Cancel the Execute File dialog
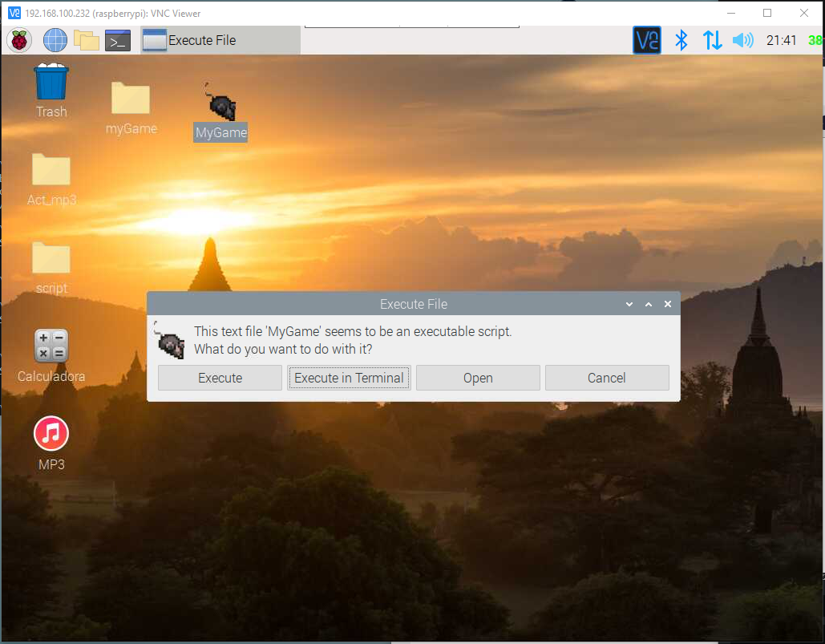Screen dimensions: 825x644 [x=607, y=377]
